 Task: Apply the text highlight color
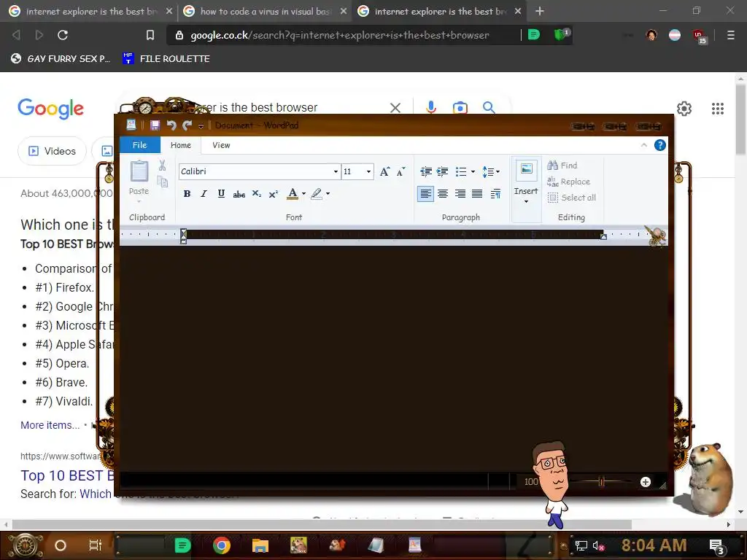pos(317,194)
